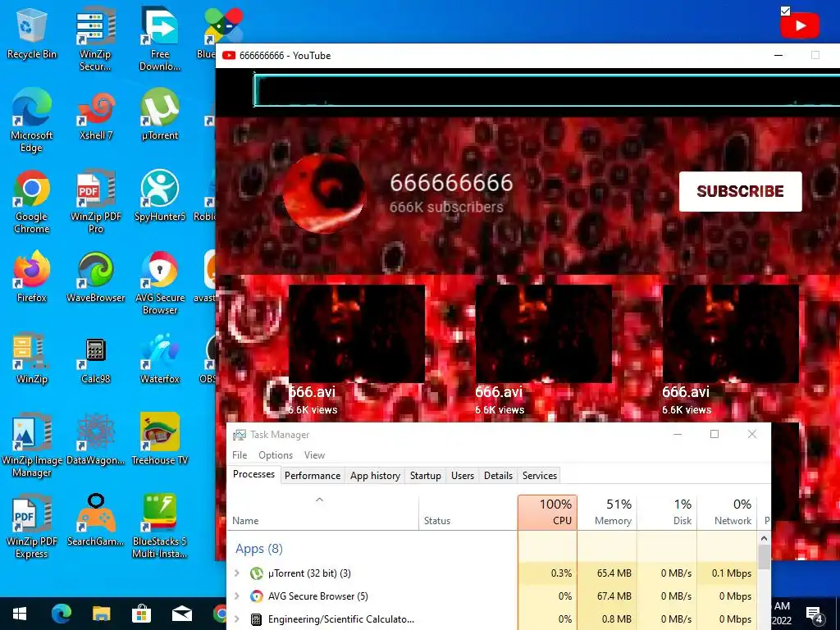Image resolution: width=840 pixels, height=630 pixels.
Task: Launch Google Chrome desktop shortcut
Action: click(x=32, y=202)
